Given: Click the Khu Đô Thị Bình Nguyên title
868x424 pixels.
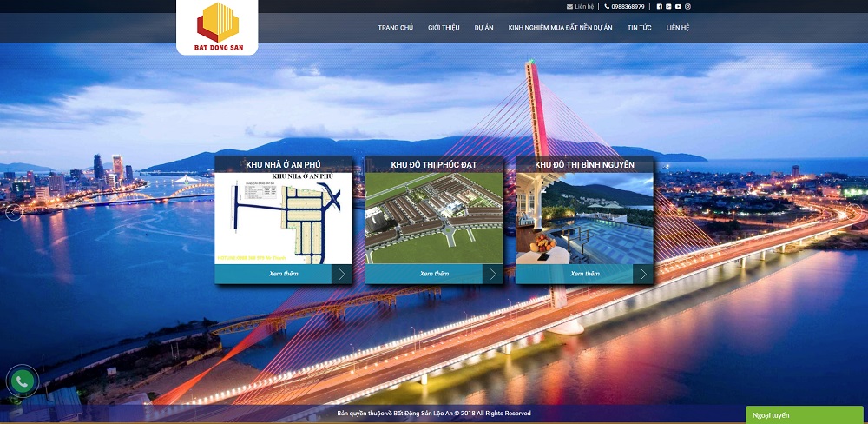Looking at the screenshot, I should point(584,164).
